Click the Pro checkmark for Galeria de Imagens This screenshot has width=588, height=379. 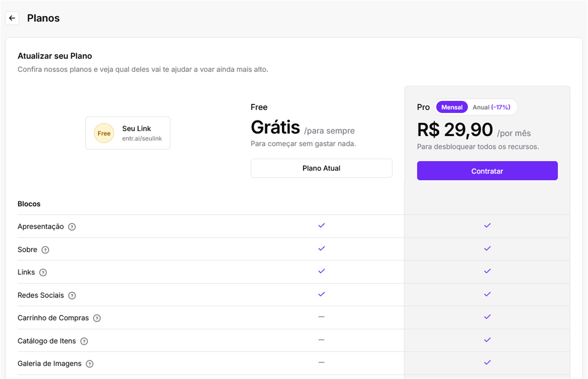487,362
